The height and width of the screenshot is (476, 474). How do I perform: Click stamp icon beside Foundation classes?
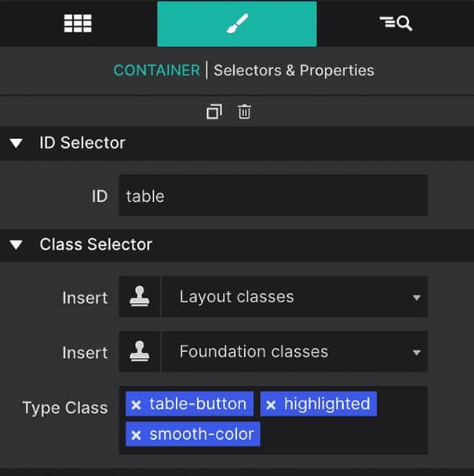tap(140, 352)
